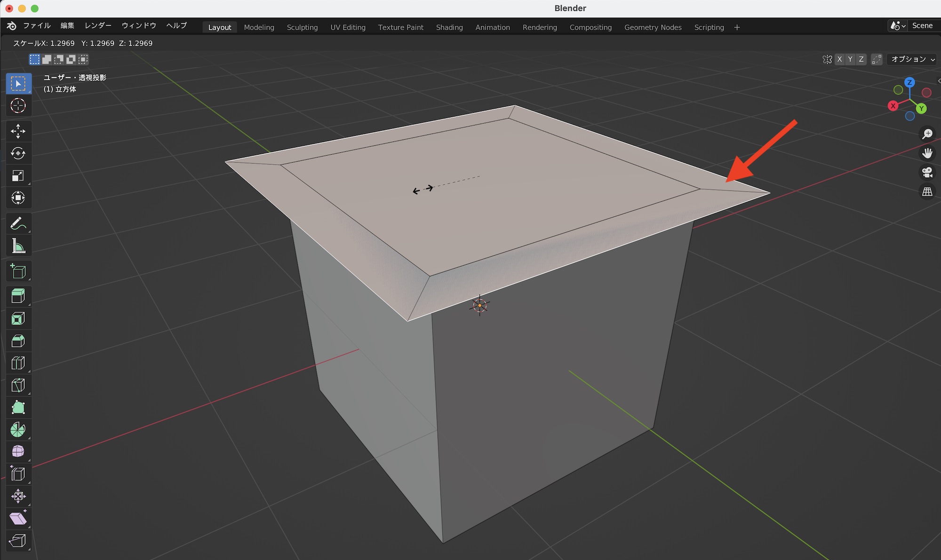941x560 pixels.
Task: Toggle Z axis mirror button
Action: tap(861, 59)
